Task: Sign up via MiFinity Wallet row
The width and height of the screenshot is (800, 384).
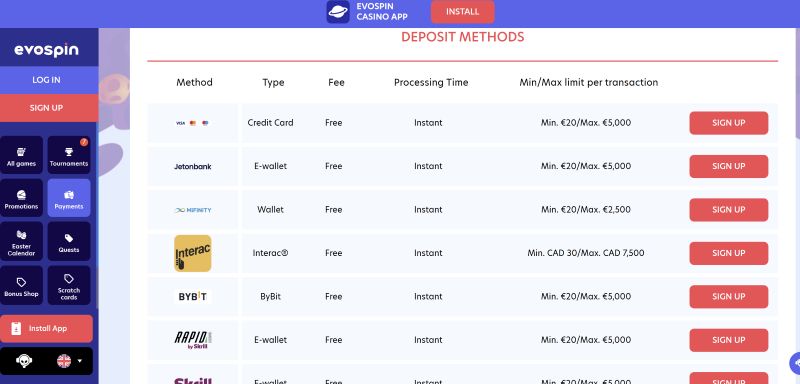Action: [729, 210]
